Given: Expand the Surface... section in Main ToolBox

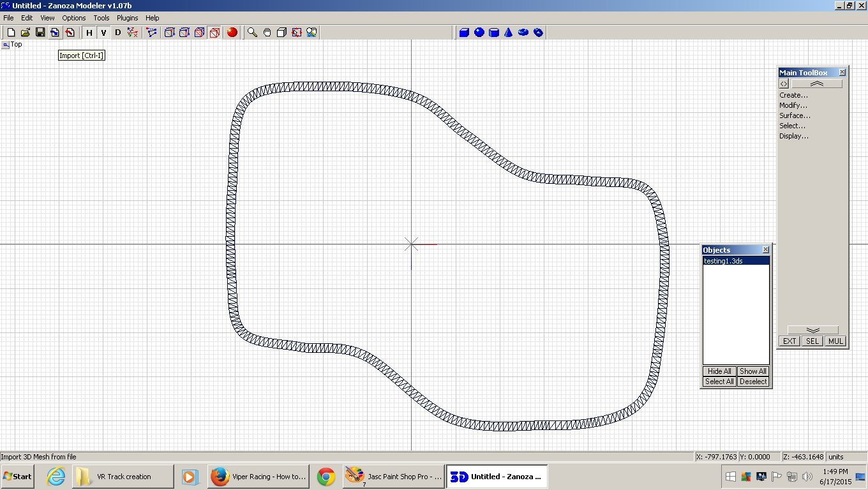Looking at the screenshot, I should click(795, 115).
